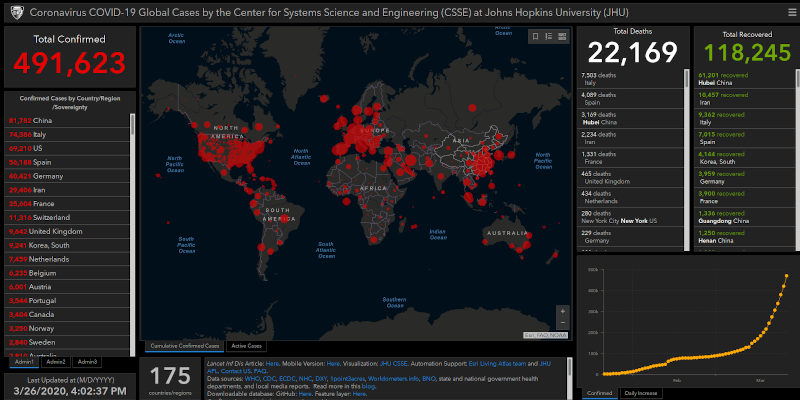Image resolution: width=800 pixels, height=400 pixels.
Task: Open Esri Living Atlas team link
Action: click(x=497, y=364)
